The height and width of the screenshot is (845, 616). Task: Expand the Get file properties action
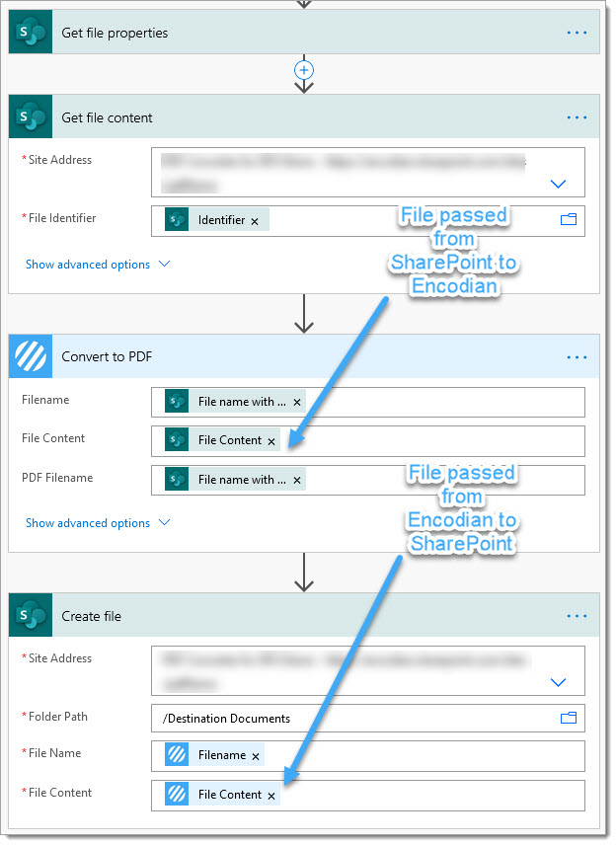click(296, 33)
